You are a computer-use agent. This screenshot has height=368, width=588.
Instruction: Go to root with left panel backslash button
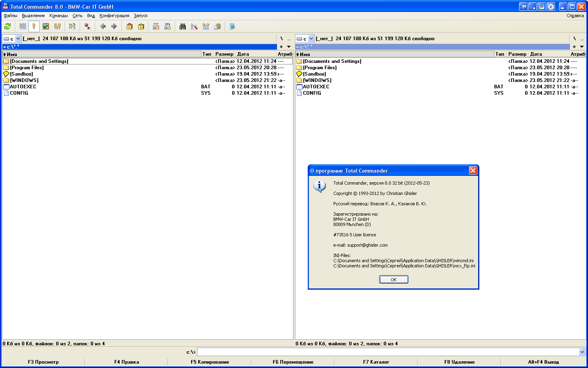281,39
